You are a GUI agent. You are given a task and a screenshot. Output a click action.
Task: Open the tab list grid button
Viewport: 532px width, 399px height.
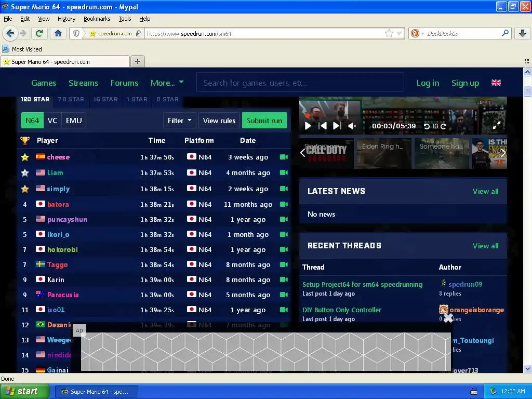pos(527,61)
